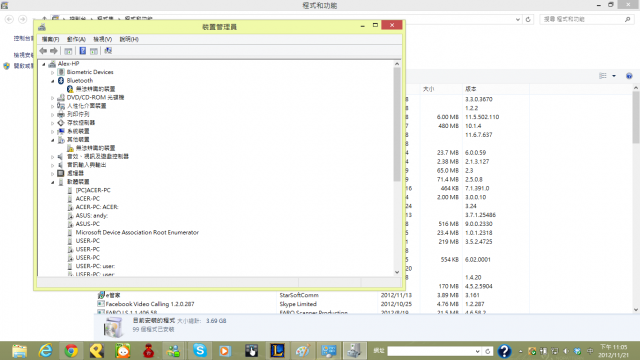Click the address input field on the taskbar
Viewport: 640px width, 360px height.
click(431, 351)
